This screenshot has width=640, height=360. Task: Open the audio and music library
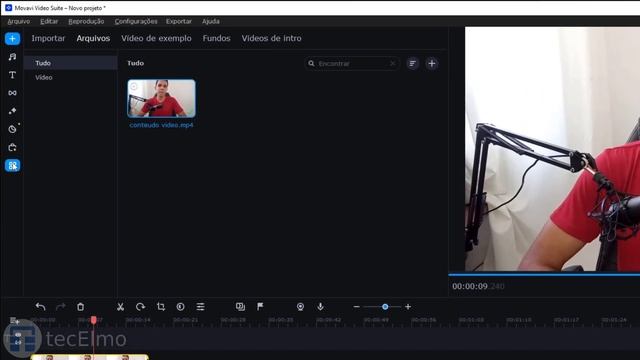tap(13, 57)
